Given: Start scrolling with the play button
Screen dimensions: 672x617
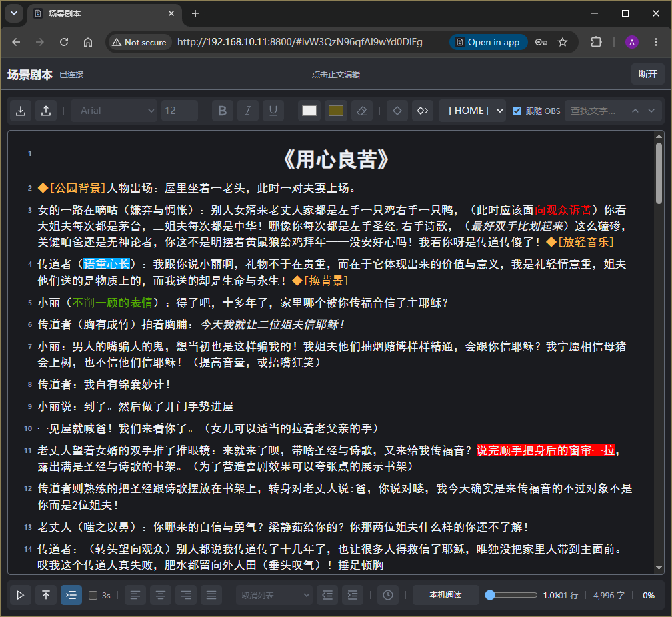Looking at the screenshot, I should pos(20,595).
